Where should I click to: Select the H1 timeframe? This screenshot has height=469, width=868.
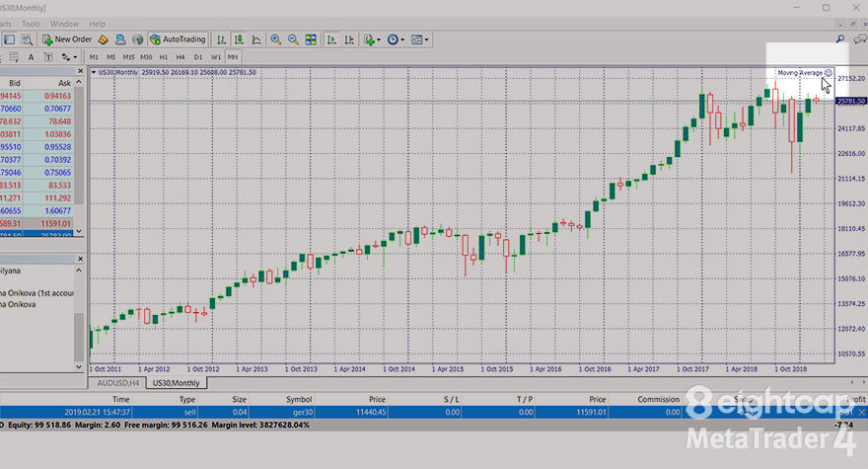[x=164, y=57]
